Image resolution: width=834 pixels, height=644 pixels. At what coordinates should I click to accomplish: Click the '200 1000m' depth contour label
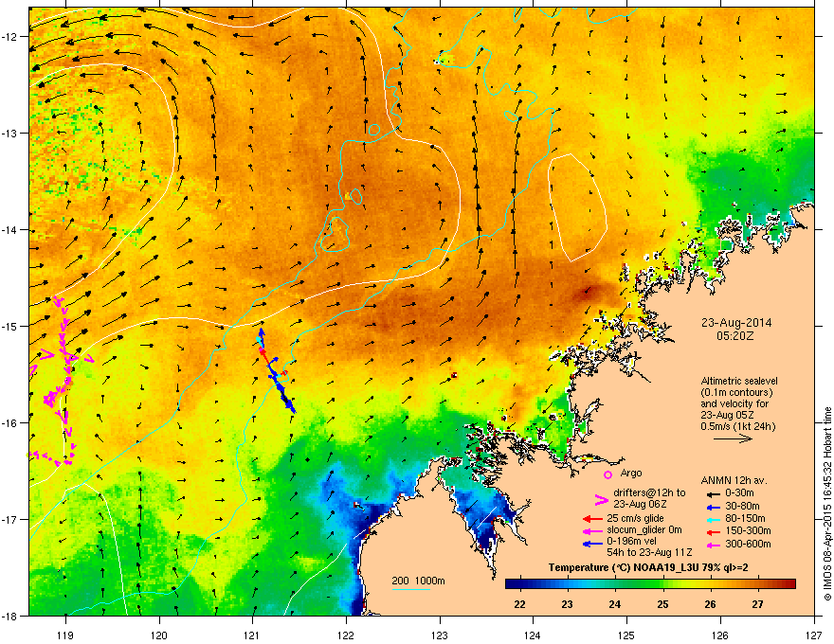[x=418, y=581]
